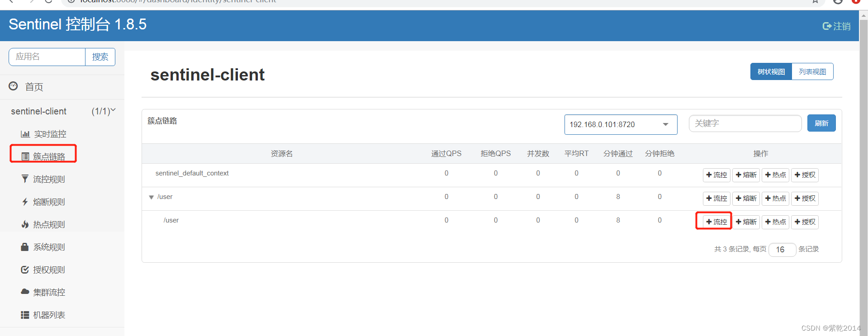This screenshot has height=336, width=868.
Task: Add 热点 rule for sentinel_default_context
Action: (x=775, y=175)
